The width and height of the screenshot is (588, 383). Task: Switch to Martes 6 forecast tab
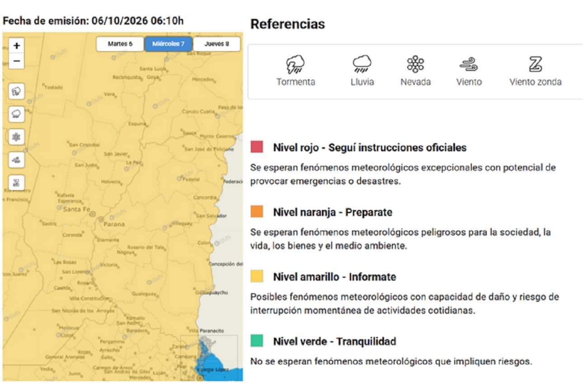click(x=120, y=44)
